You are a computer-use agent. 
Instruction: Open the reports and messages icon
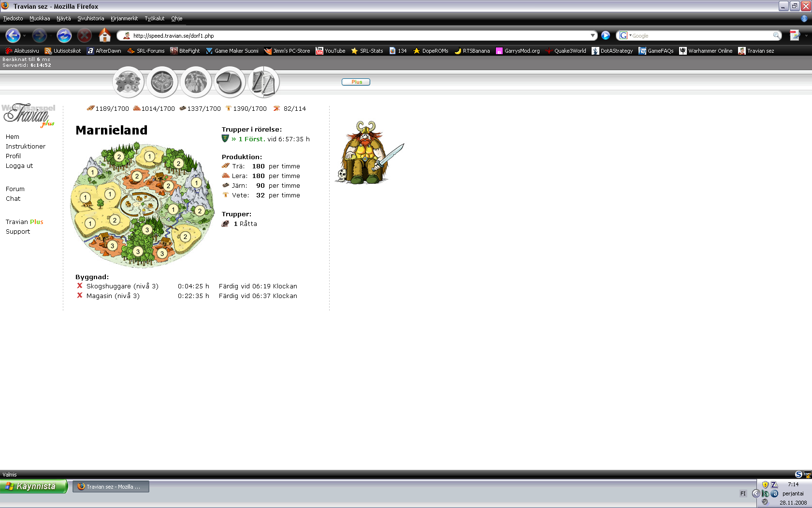(x=263, y=82)
